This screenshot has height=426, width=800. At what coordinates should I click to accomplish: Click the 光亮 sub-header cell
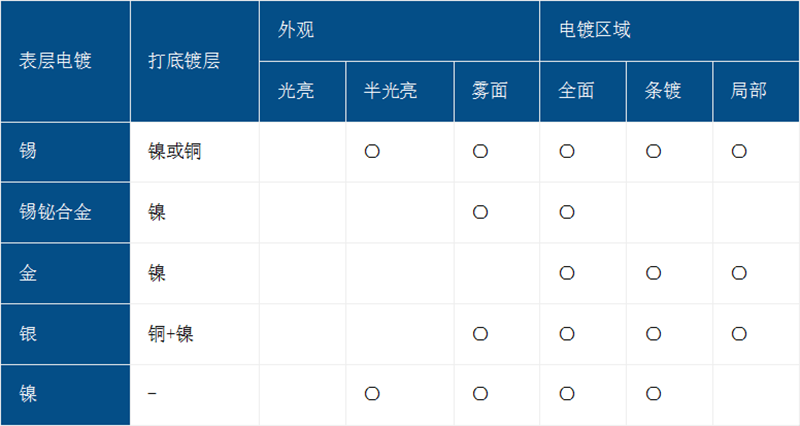tap(297, 91)
